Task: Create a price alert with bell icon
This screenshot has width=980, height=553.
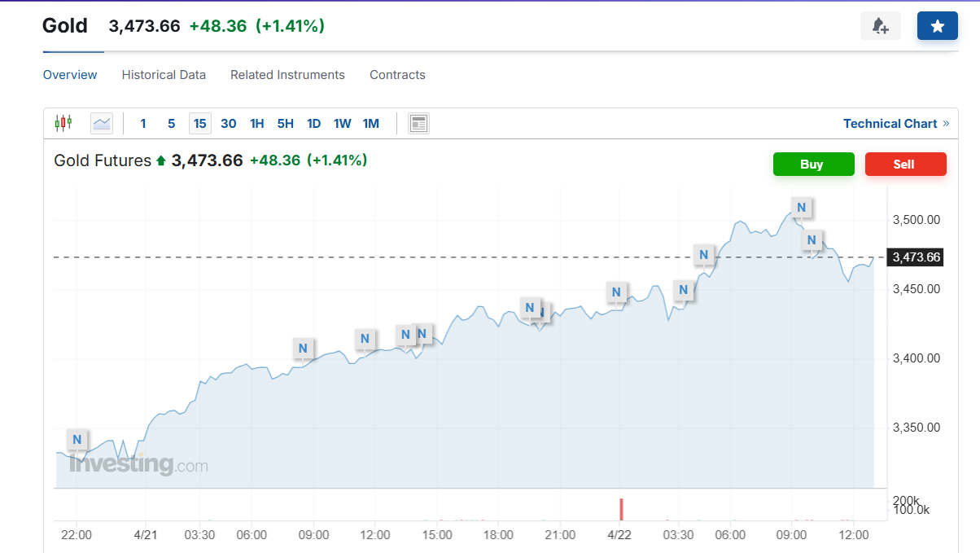Action: point(880,26)
